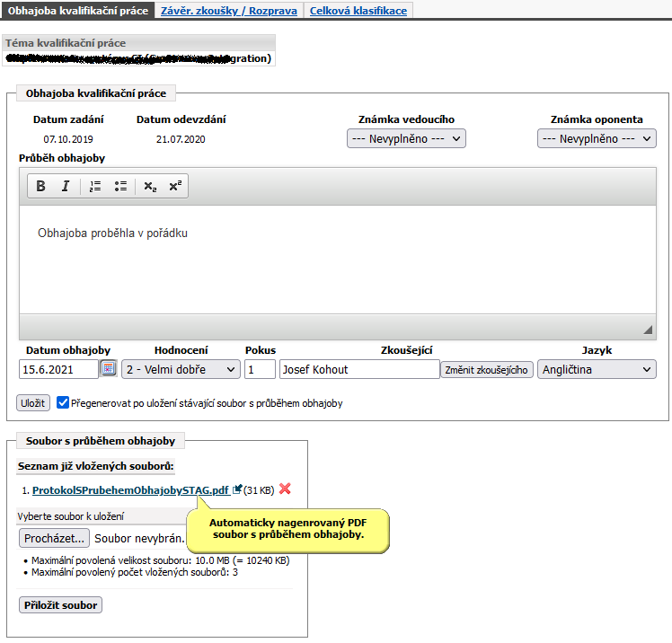
Task: Click the Změnit zkoušejícího button
Action: tap(486, 370)
